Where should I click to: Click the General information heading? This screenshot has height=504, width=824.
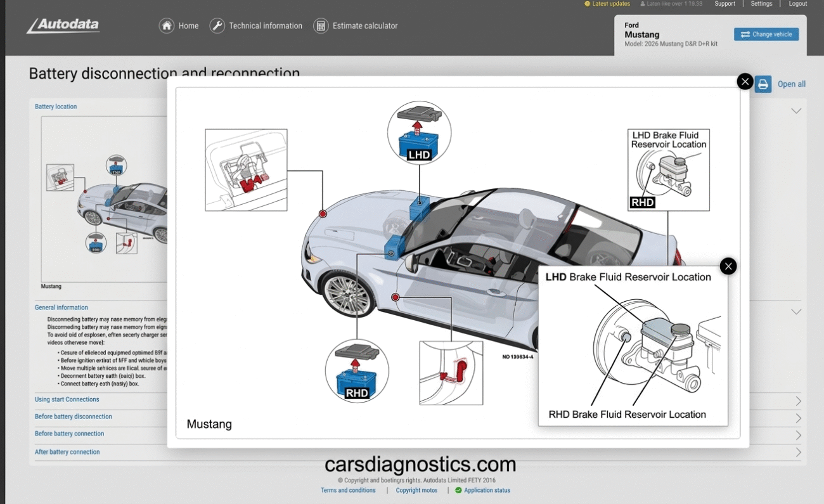pos(61,307)
